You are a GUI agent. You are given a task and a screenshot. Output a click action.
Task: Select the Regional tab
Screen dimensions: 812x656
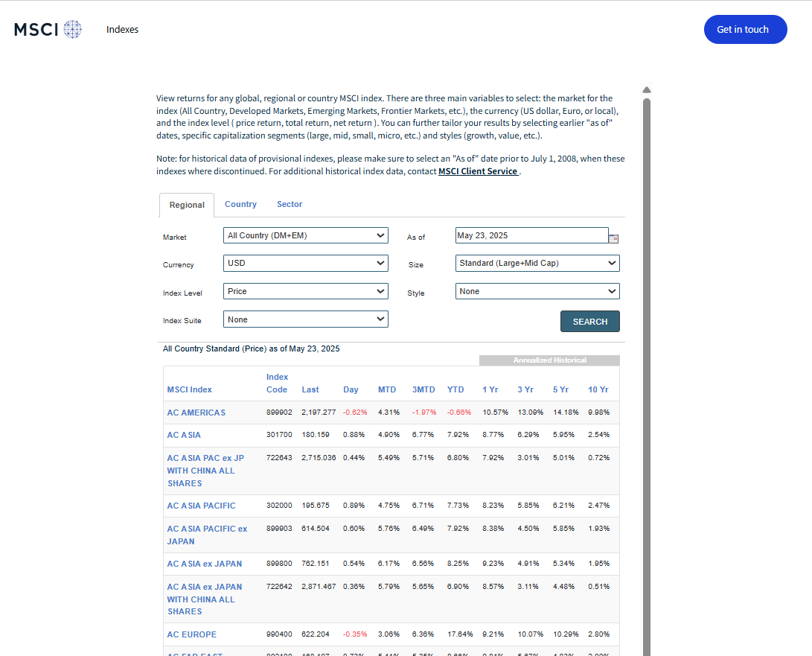(x=187, y=205)
